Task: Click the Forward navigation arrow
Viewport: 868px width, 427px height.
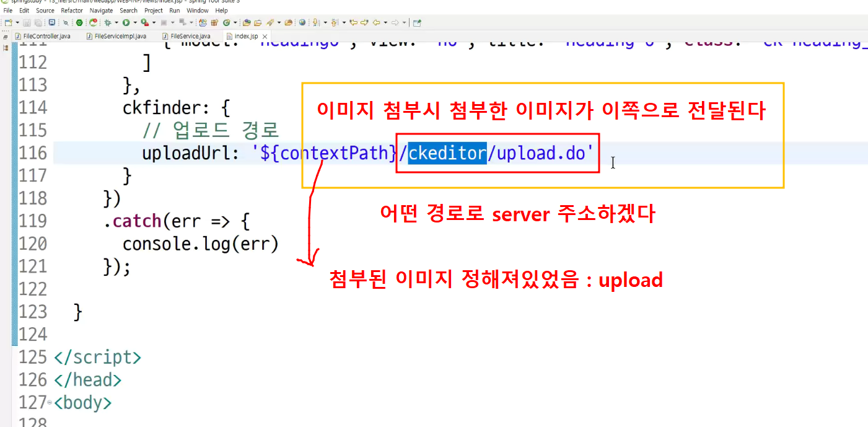Action: pos(395,22)
